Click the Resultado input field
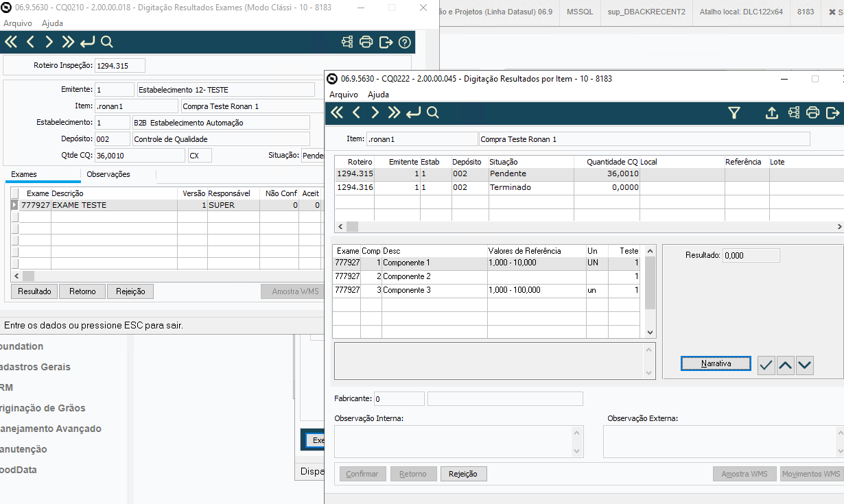 pos(751,255)
